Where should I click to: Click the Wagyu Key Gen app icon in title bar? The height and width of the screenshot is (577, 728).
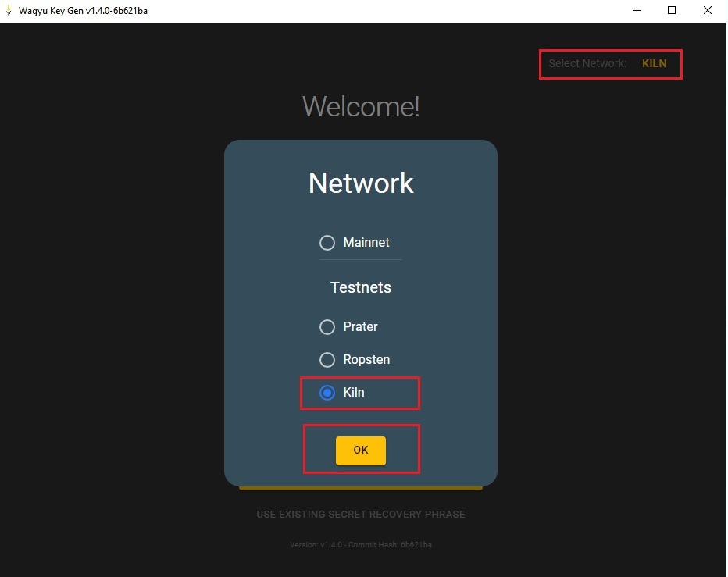point(9,10)
